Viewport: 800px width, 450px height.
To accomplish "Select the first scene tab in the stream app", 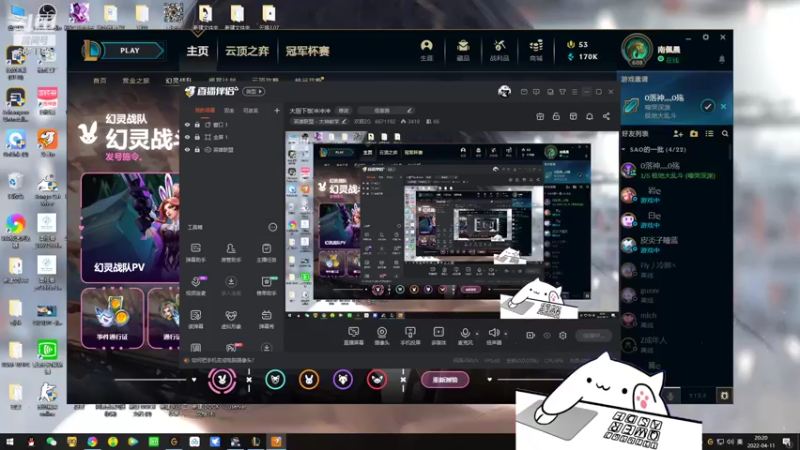I will point(205,110).
